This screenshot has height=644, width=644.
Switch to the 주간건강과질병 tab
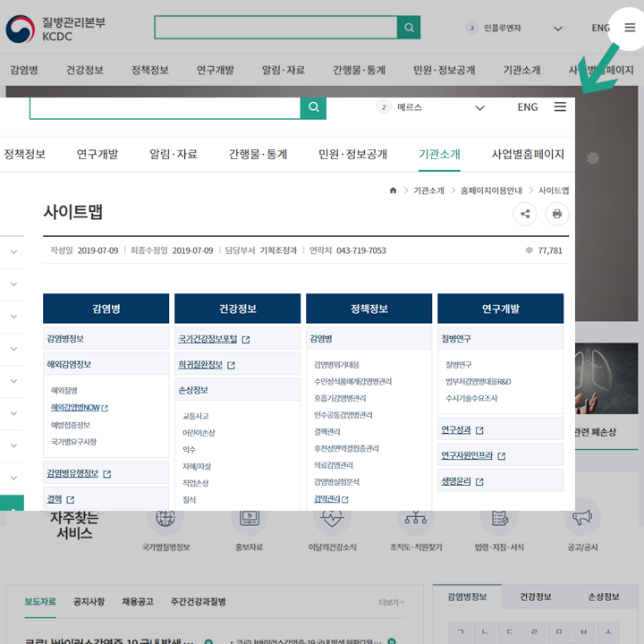tap(199, 602)
